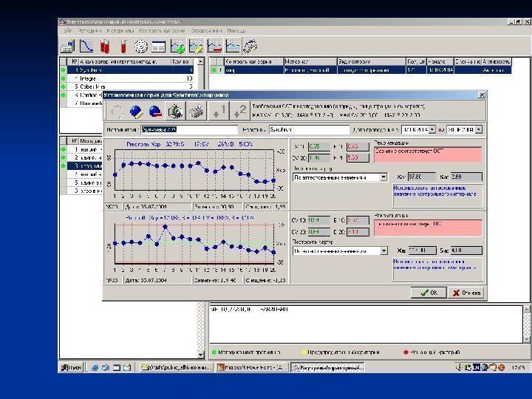532x399 pixels.
Task: Open second chart-type dropdown under lower chart
Action: coord(383,250)
